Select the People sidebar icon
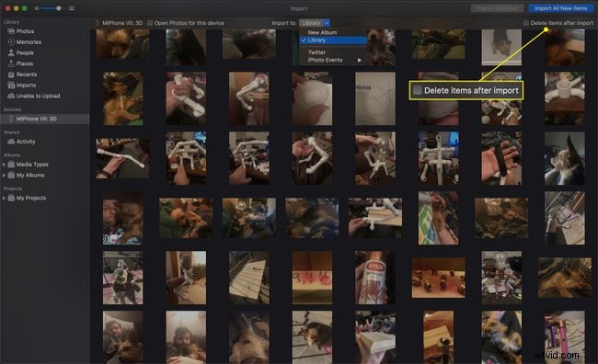Image resolution: width=598 pixels, height=364 pixels. 11,52
